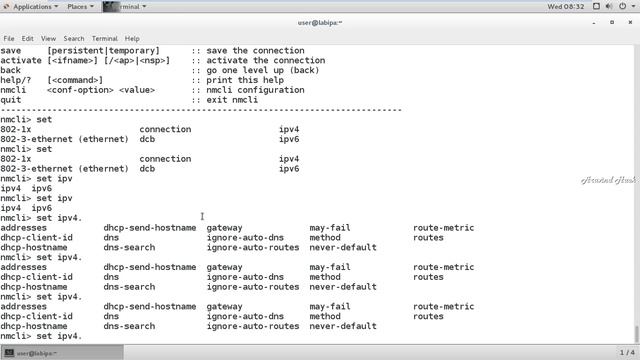Screen dimensions: 640x360
Task: Click 'routes' in second ipv4 completion list
Action: [x=428, y=277]
